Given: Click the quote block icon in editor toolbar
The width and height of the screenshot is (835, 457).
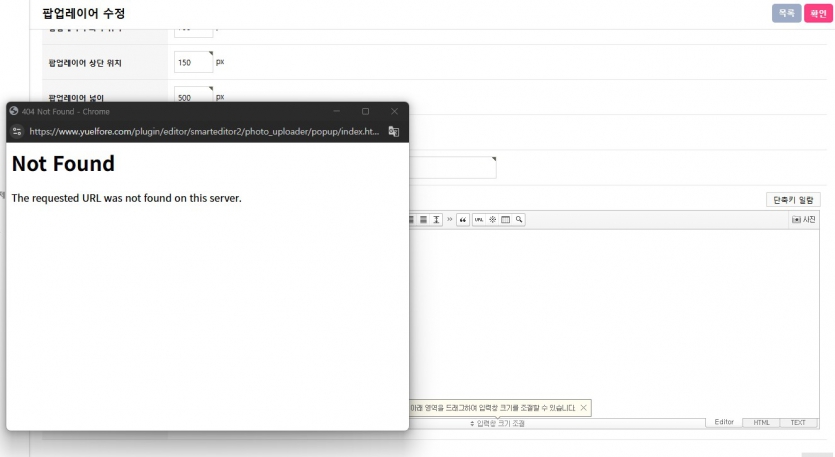Looking at the screenshot, I should (x=463, y=219).
